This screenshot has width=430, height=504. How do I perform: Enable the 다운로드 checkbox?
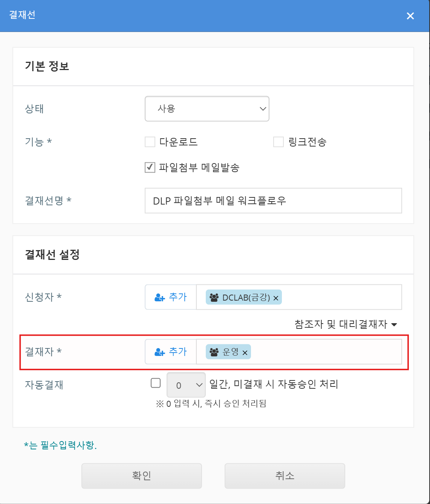[150, 142]
